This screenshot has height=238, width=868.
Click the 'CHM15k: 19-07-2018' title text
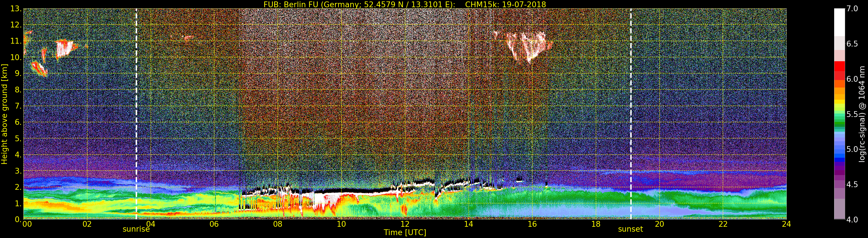click(x=505, y=4)
